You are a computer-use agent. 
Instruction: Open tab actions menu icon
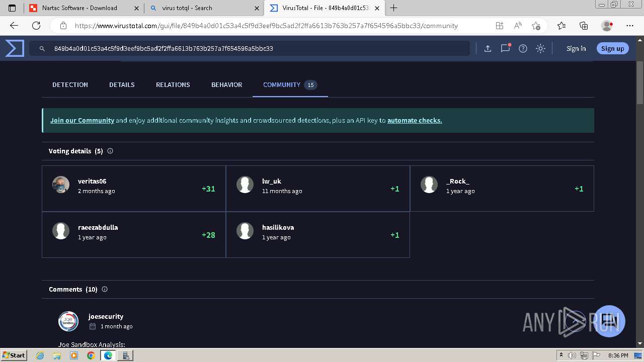(x=12, y=8)
